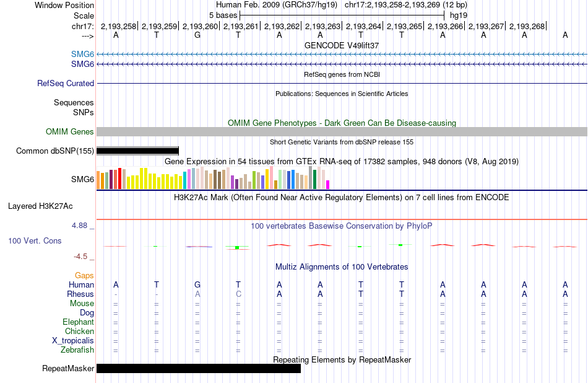Click the light blue SMG6 gene label
Image resolution: width=588 pixels, height=383 pixels.
coord(82,55)
